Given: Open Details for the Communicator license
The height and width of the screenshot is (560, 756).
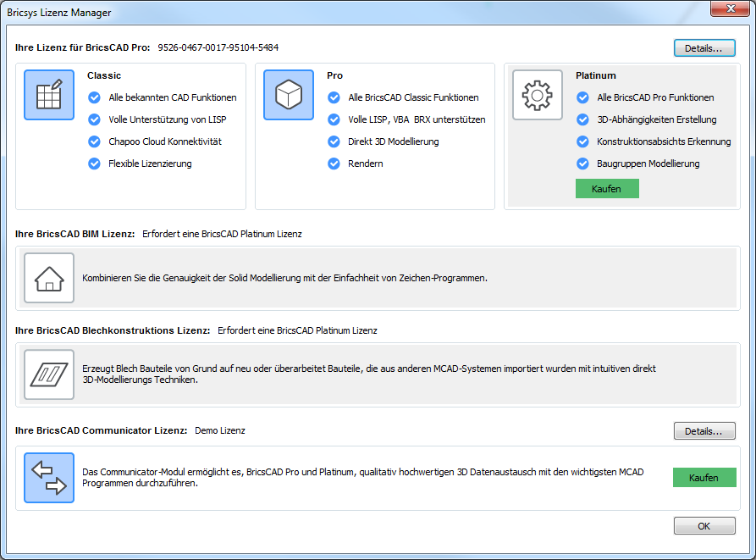Looking at the screenshot, I should coord(704,431).
